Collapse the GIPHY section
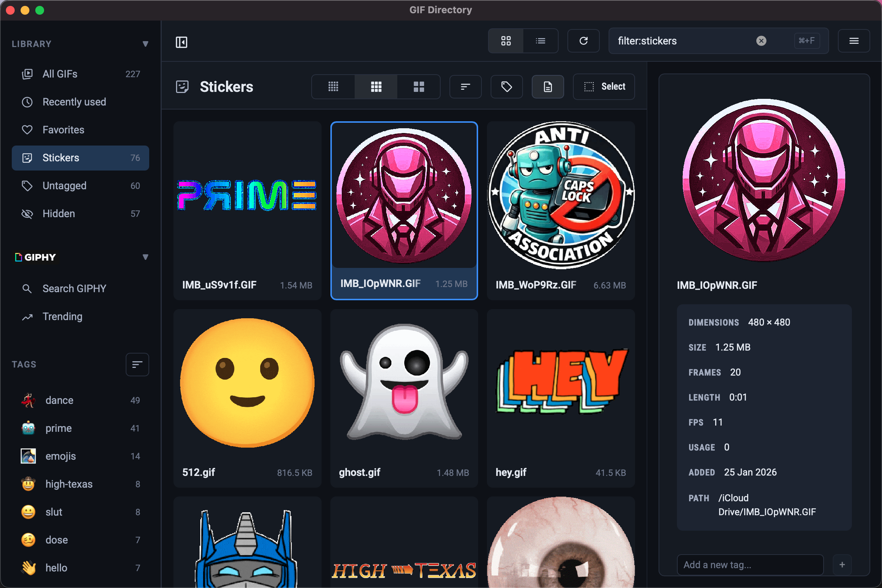The image size is (882, 588). click(x=146, y=257)
